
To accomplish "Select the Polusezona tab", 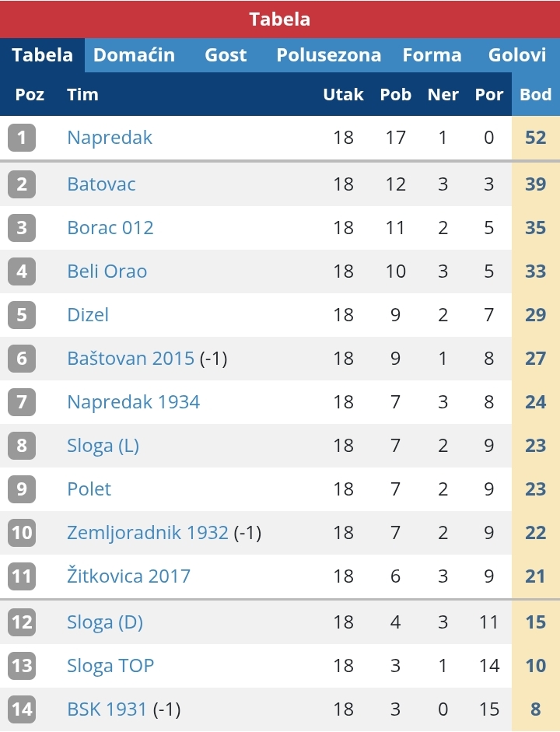I will [328, 55].
